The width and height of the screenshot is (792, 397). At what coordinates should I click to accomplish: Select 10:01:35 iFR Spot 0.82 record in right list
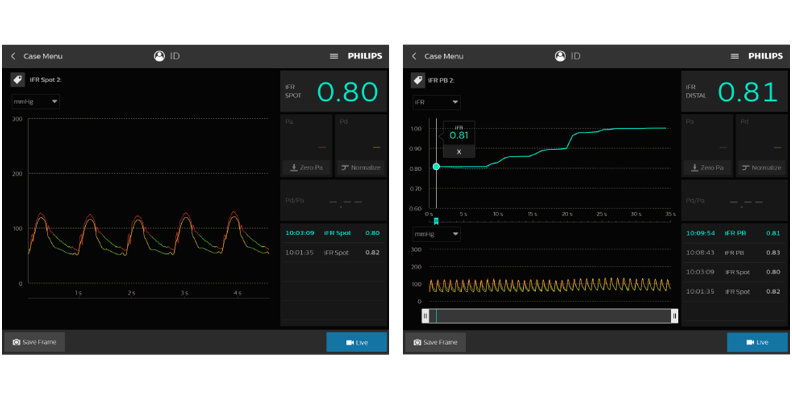pos(734,291)
